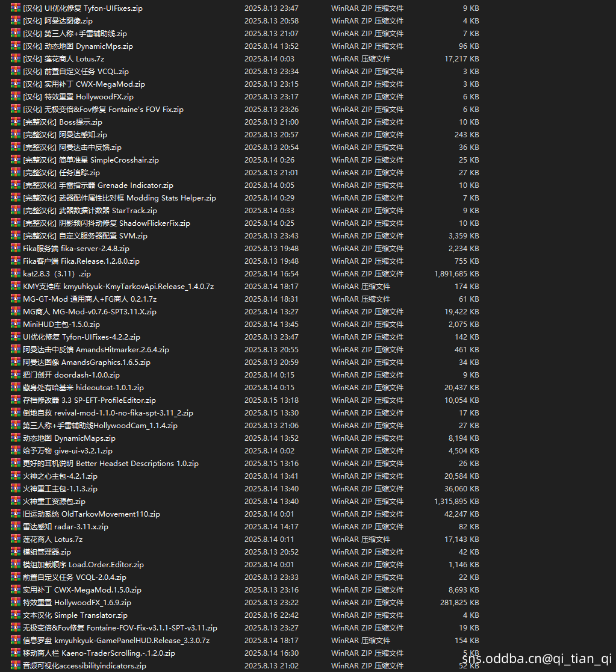Click the icon beside OldTarkovMovement110.zip
The image size is (616, 672).
[x=16, y=514]
